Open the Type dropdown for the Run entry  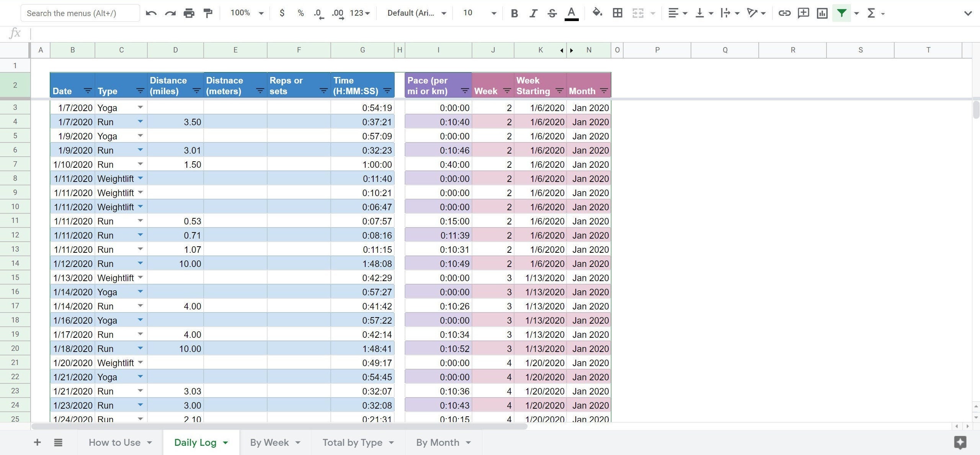click(x=140, y=121)
